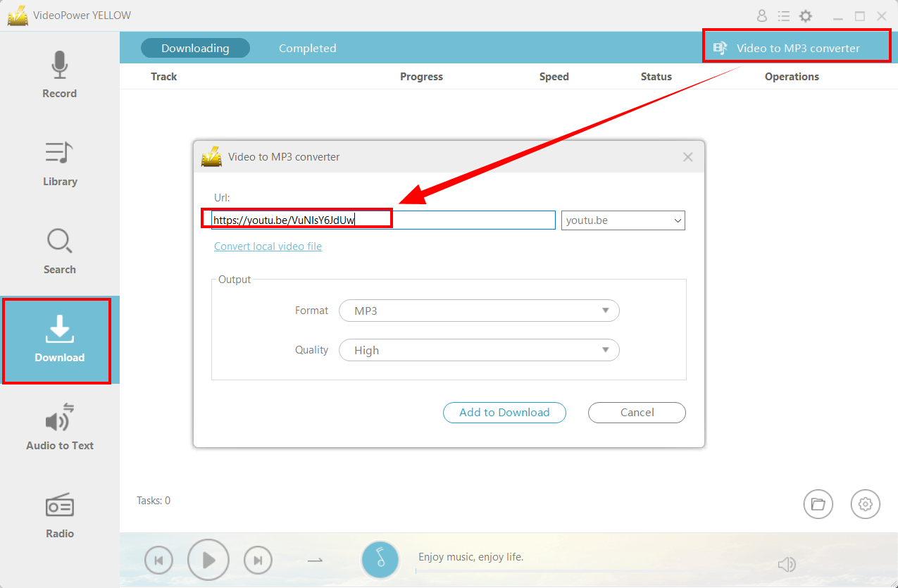Click the VideoPower YELLOW app logo

click(x=18, y=15)
